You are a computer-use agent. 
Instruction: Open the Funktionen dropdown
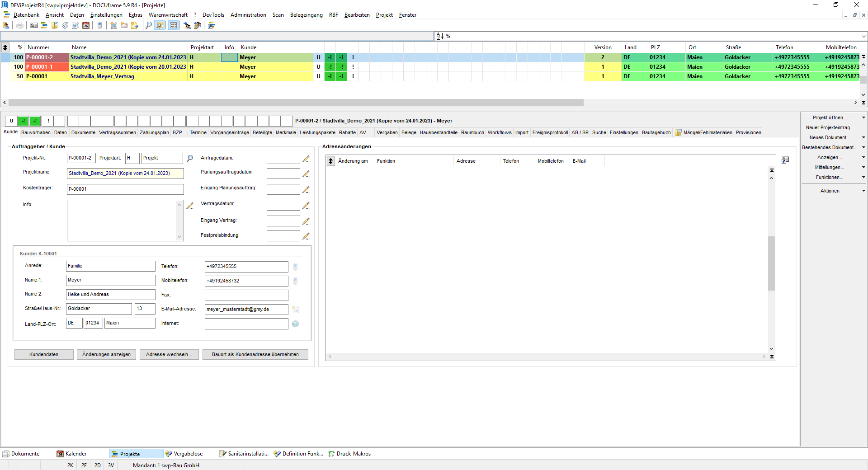(863, 177)
